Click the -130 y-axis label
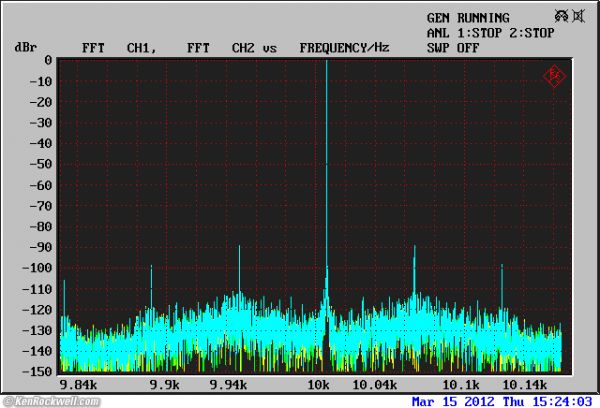This screenshot has width=600, height=408. coord(37,330)
